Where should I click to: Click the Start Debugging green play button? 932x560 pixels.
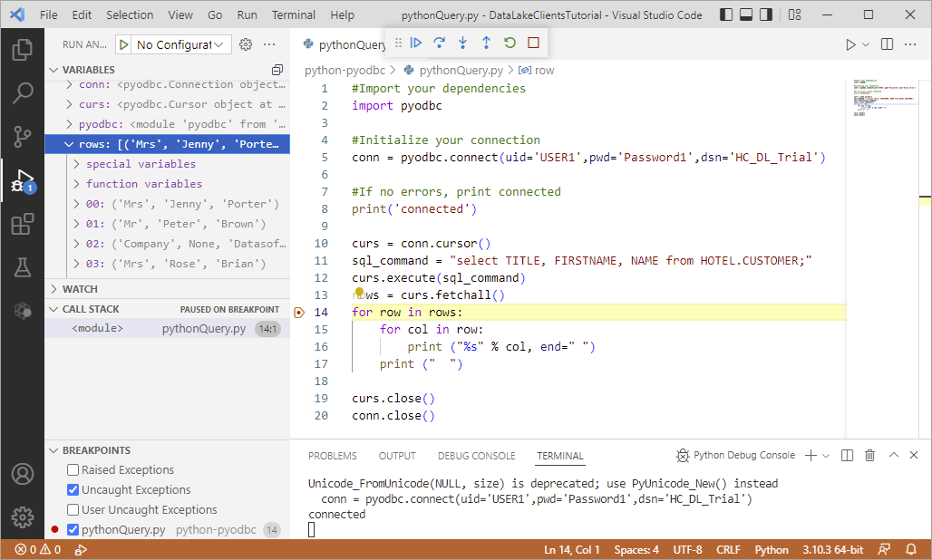coord(123,44)
